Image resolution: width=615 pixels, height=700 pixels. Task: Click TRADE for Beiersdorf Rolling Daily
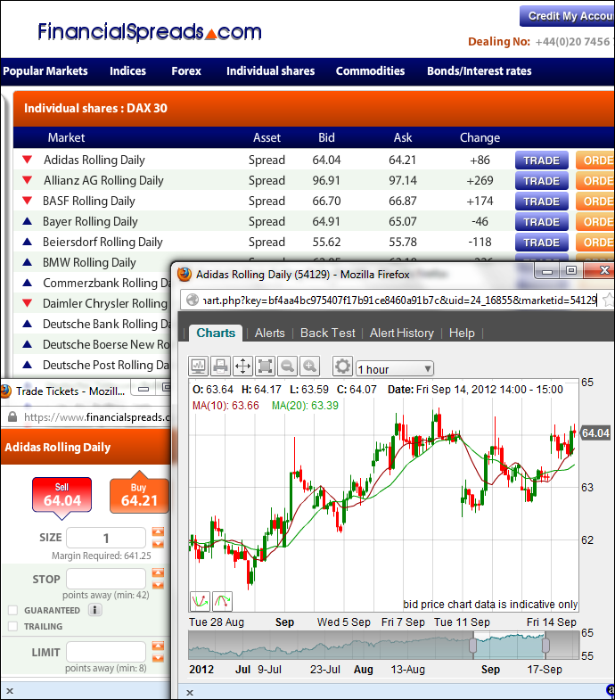(x=542, y=243)
